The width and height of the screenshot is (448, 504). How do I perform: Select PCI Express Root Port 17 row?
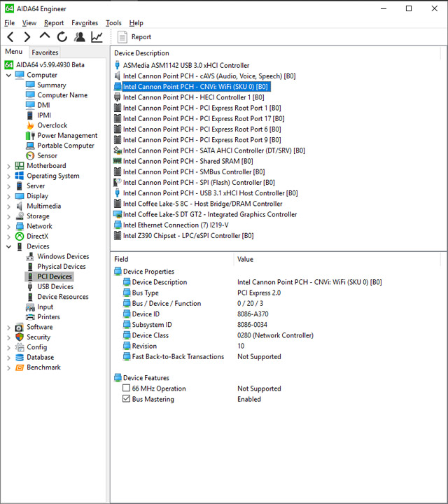[199, 118]
